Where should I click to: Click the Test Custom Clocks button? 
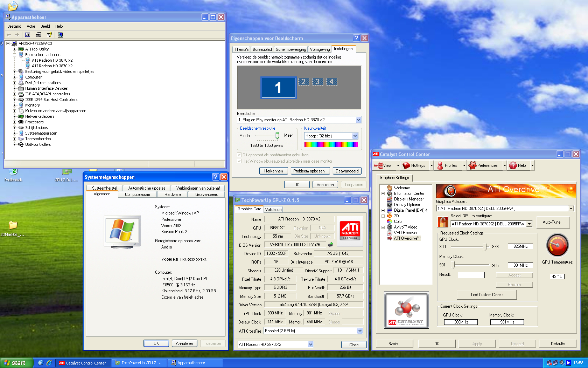click(487, 295)
